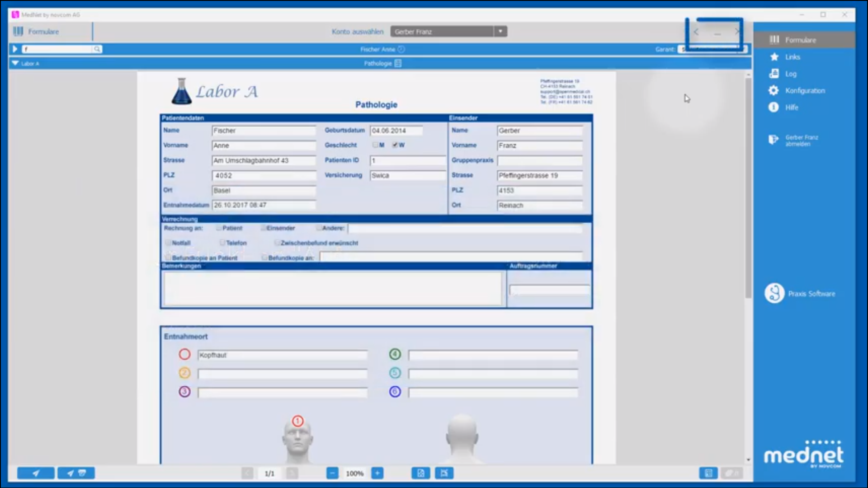Enable Zwischenbefund erwünscht

pos(277,243)
